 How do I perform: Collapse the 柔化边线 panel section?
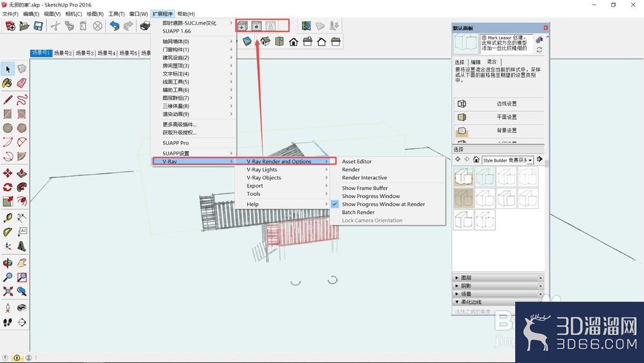[x=500, y=302]
